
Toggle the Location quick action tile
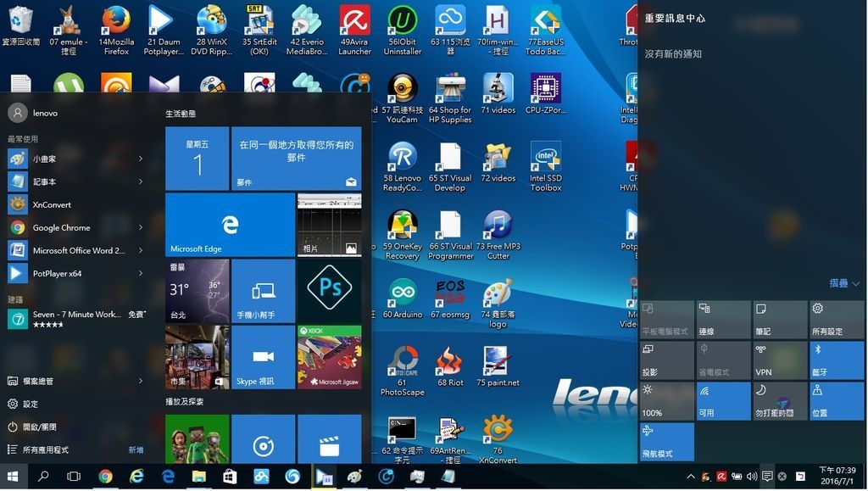click(x=837, y=401)
